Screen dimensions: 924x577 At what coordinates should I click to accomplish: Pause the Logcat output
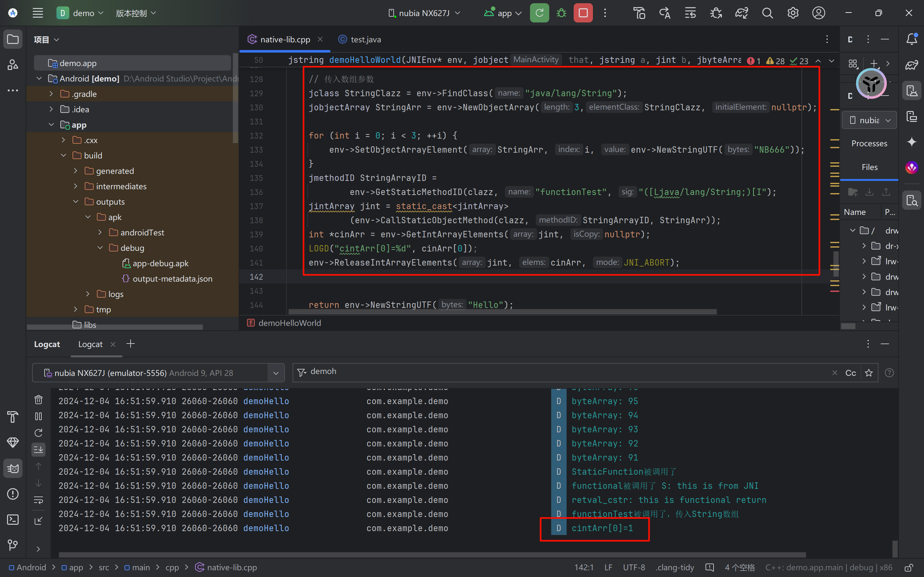pos(38,416)
